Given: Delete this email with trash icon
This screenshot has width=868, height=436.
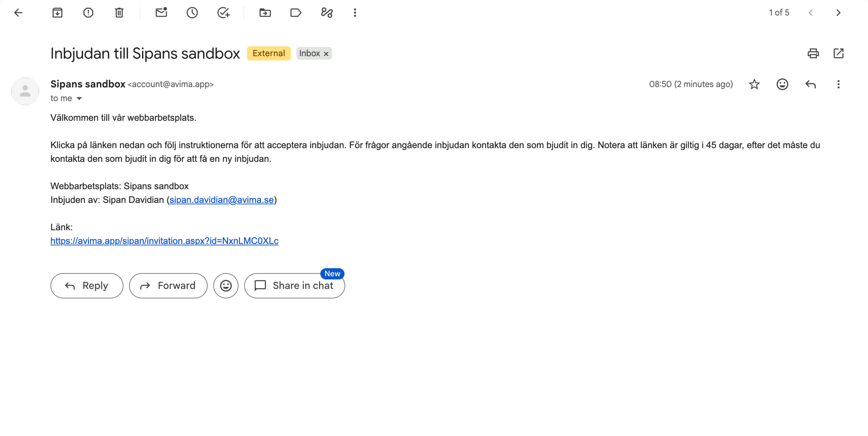Looking at the screenshot, I should click(119, 13).
